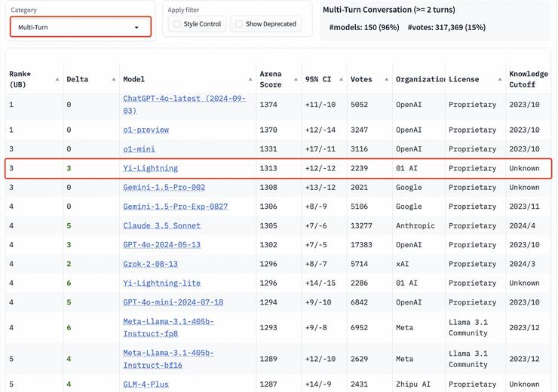Click Llama 3.1 Community license in fp8 row
Image resolution: width=558 pixels, height=392 pixels.
468,328
